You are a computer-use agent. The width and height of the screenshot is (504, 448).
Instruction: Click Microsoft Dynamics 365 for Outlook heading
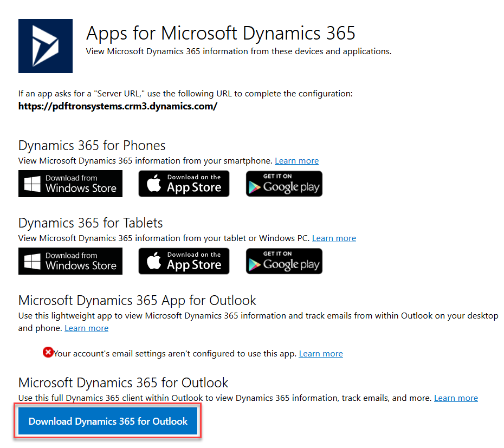pos(123,383)
